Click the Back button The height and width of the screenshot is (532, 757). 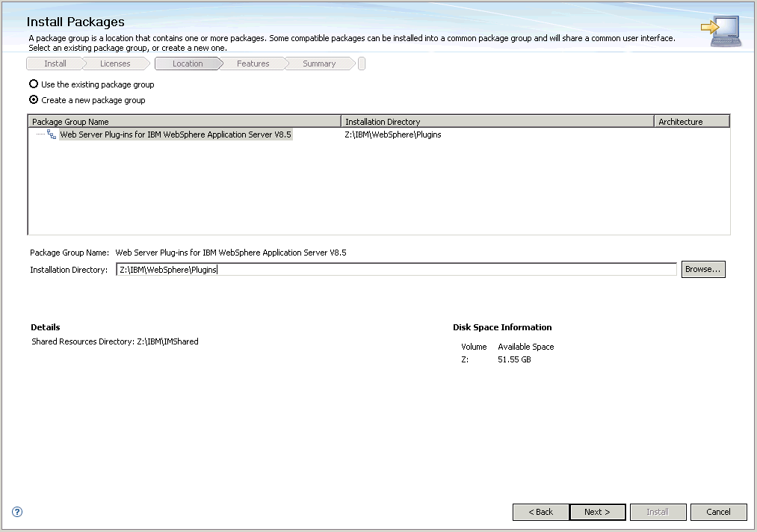tap(541, 512)
